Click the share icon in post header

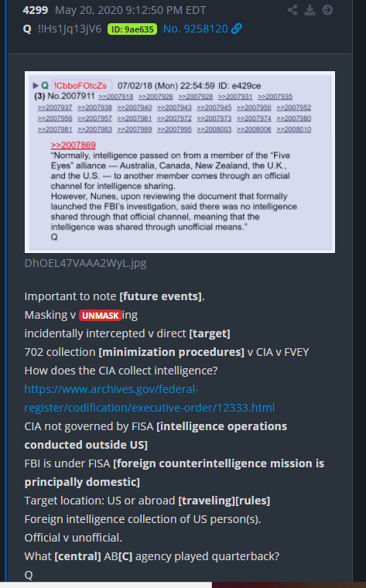coord(292,10)
